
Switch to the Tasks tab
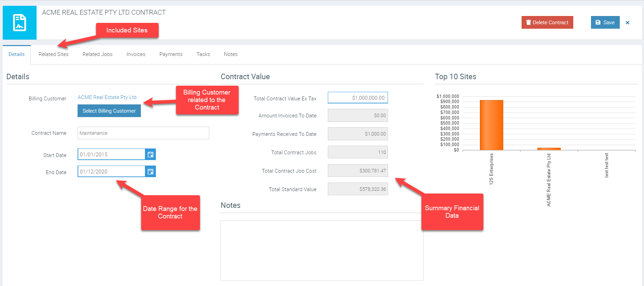[203, 54]
